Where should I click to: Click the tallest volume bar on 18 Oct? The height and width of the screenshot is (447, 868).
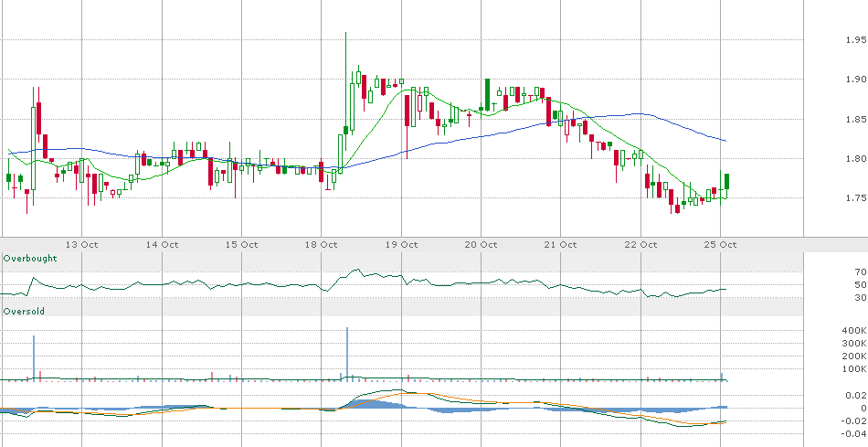pos(347,354)
